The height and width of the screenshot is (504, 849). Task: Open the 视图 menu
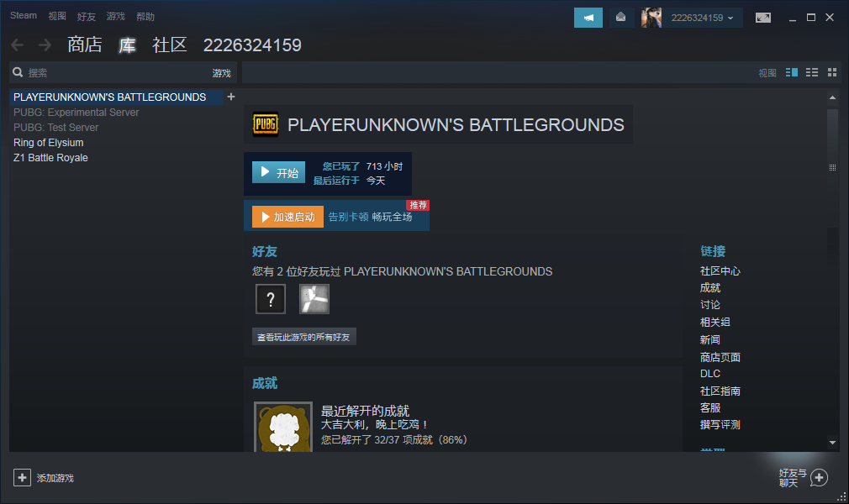(57, 16)
